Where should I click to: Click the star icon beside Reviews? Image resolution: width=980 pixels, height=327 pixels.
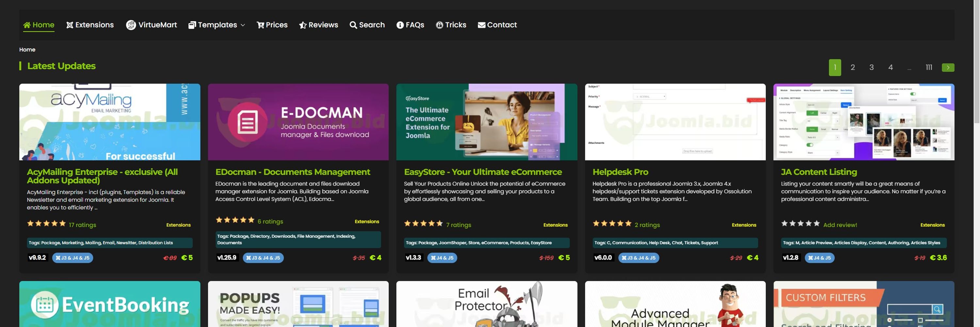coord(303,25)
